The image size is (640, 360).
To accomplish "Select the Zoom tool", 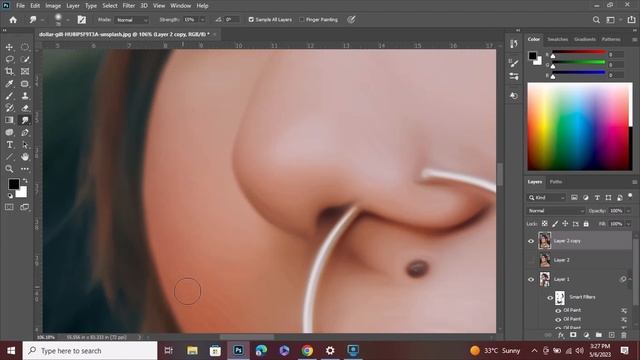I will coord(9,169).
